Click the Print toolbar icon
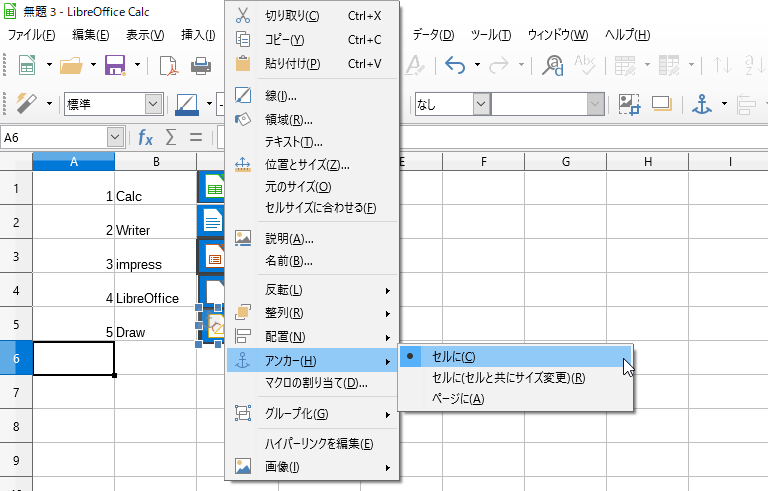The image size is (768, 491). point(201,65)
